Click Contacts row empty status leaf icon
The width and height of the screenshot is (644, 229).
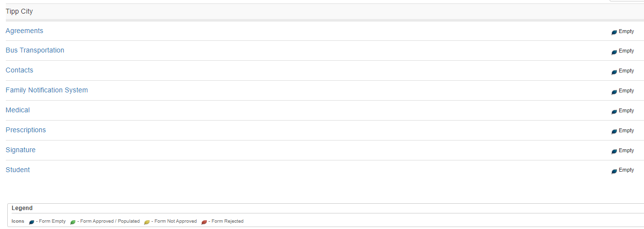614,71
